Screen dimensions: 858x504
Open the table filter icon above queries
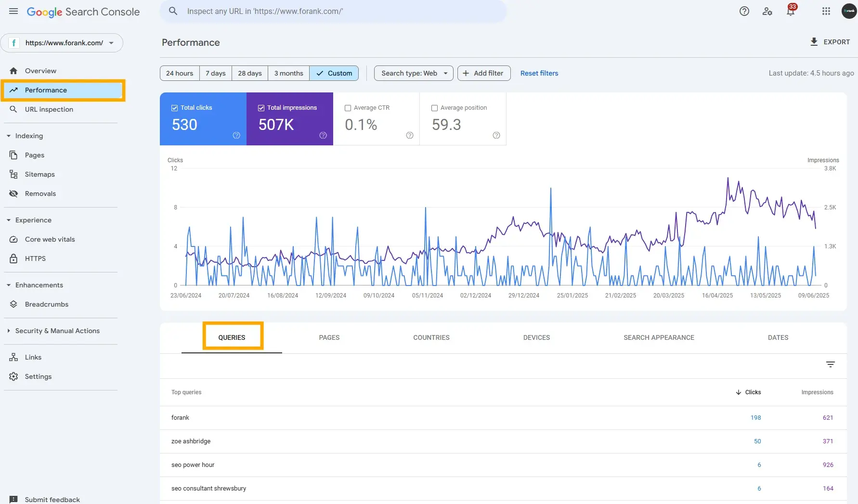point(831,364)
